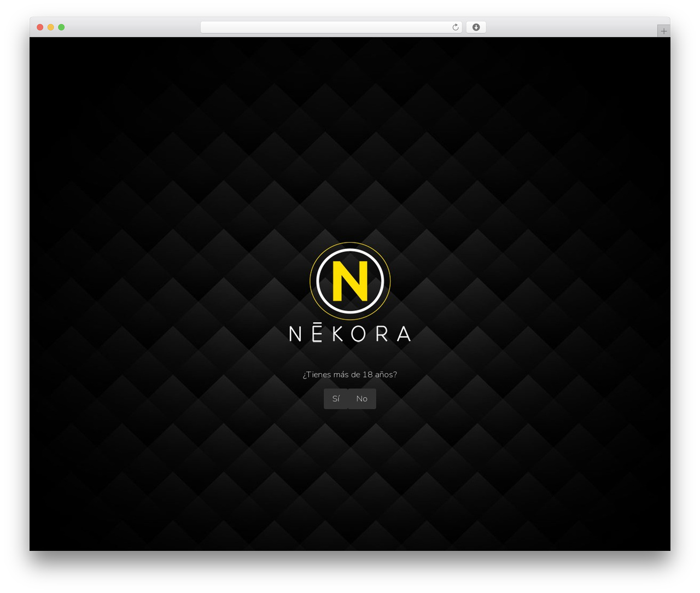Reload the page using the refresh icon
The image size is (700, 593).
(x=456, y=27)
